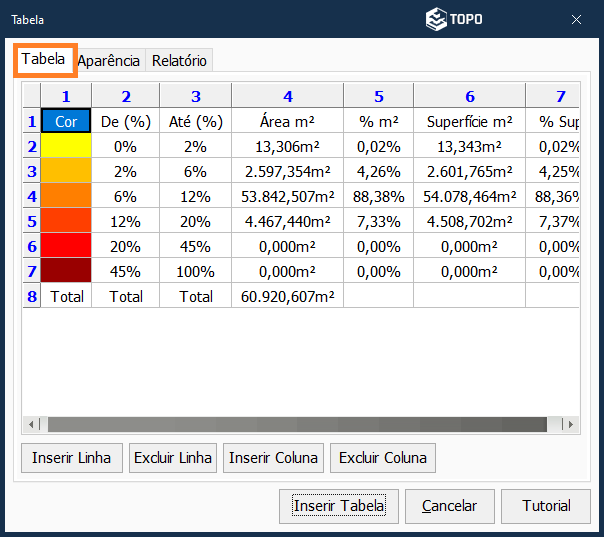Click the Cancelar button
Viewport: 604px width, 537px height.
coord(450,506)
